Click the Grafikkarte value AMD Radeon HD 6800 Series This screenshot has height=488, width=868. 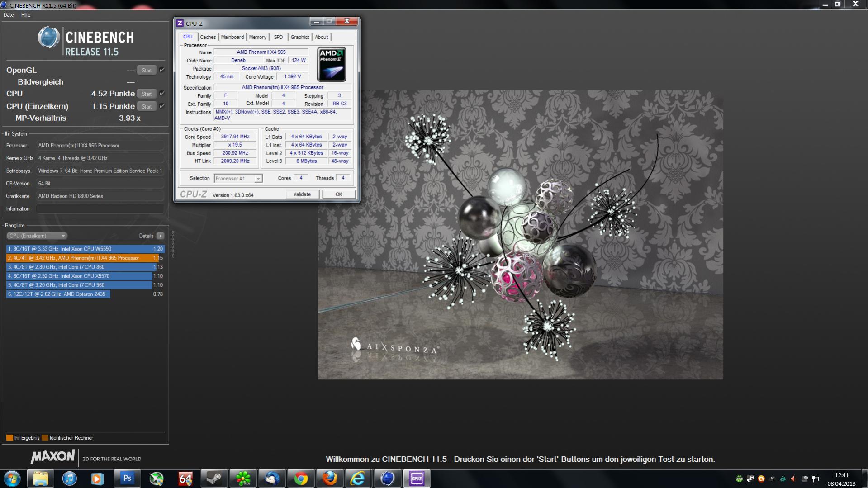coord(100,196)
